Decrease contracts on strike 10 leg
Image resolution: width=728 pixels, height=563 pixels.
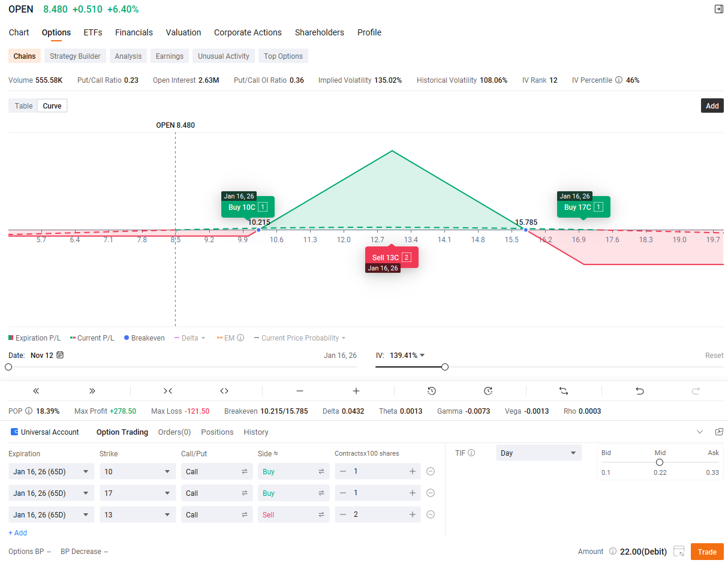(x=343, y=471)
